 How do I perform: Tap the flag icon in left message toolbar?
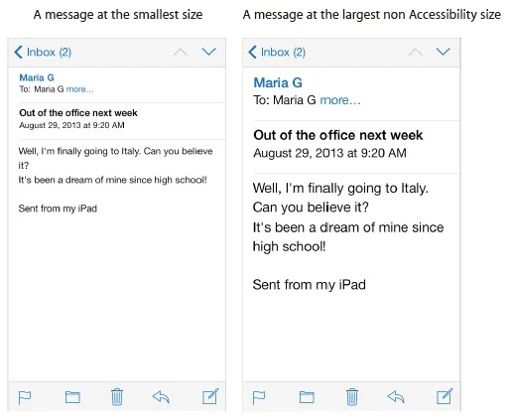(x=25, y=397)
